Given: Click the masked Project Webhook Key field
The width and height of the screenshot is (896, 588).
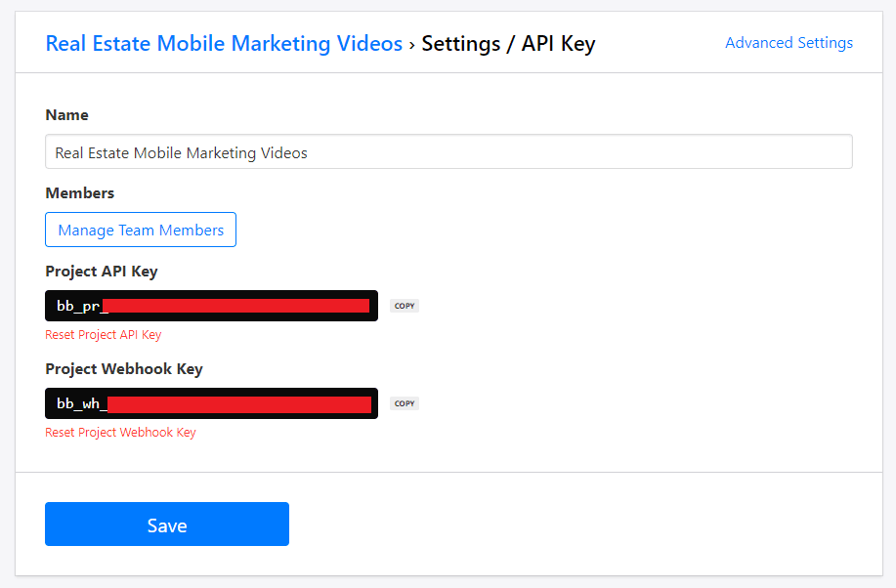Looking at the screenshot, I should click(211, 402).
